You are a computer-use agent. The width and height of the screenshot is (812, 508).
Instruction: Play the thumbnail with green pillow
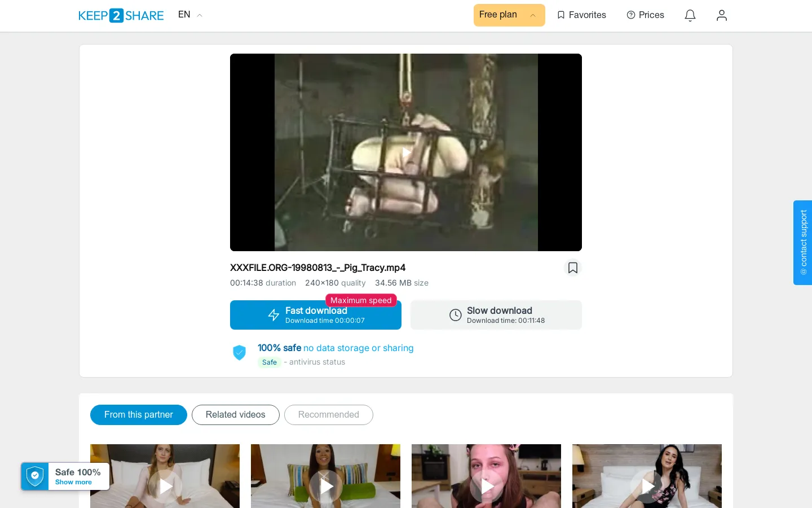click(326, 485)
